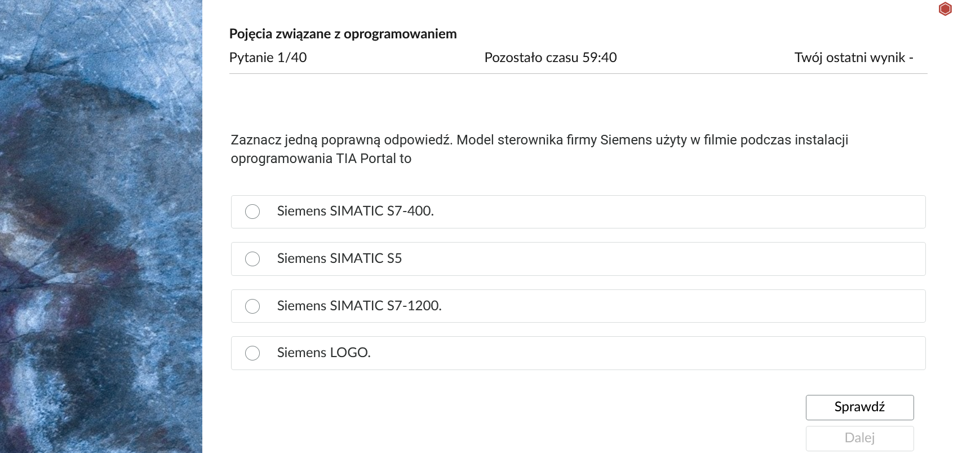Screen dimensions: 980x453
Task: Choose the answer row containing Siemens SIMATIC S7-1200
Action: click(x=578, y=306)
